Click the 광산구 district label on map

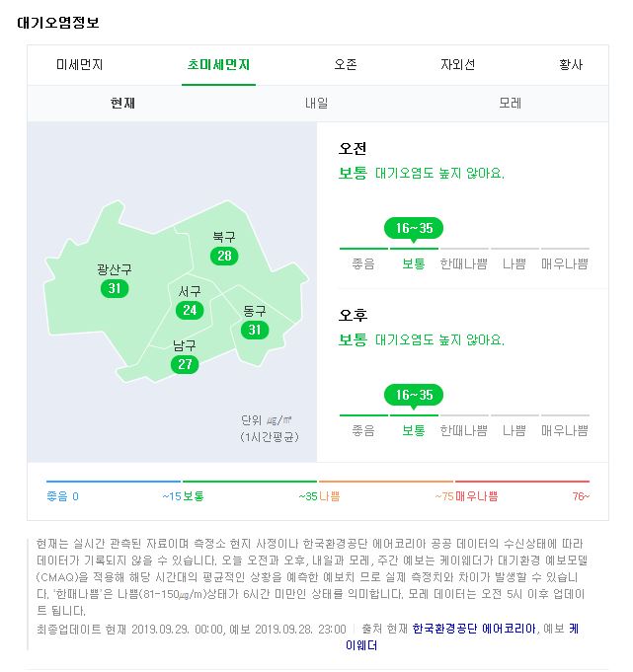(115, 269)
